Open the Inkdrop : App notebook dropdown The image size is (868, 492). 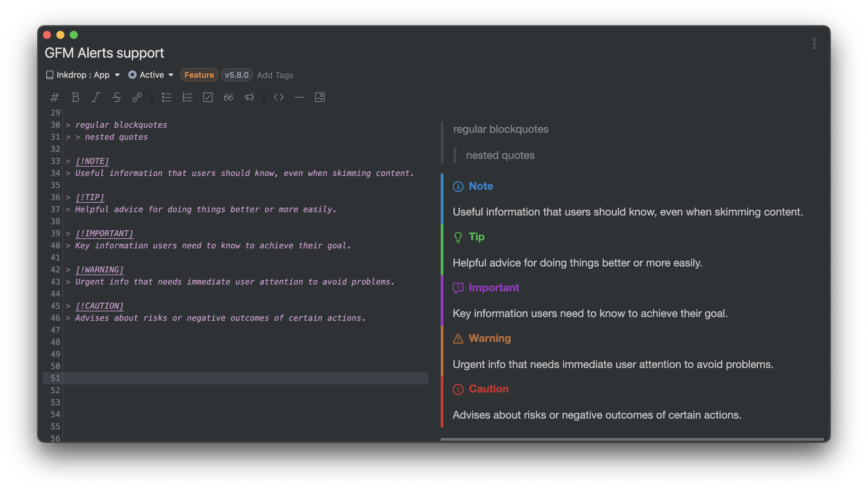click(x=83, y=75)
